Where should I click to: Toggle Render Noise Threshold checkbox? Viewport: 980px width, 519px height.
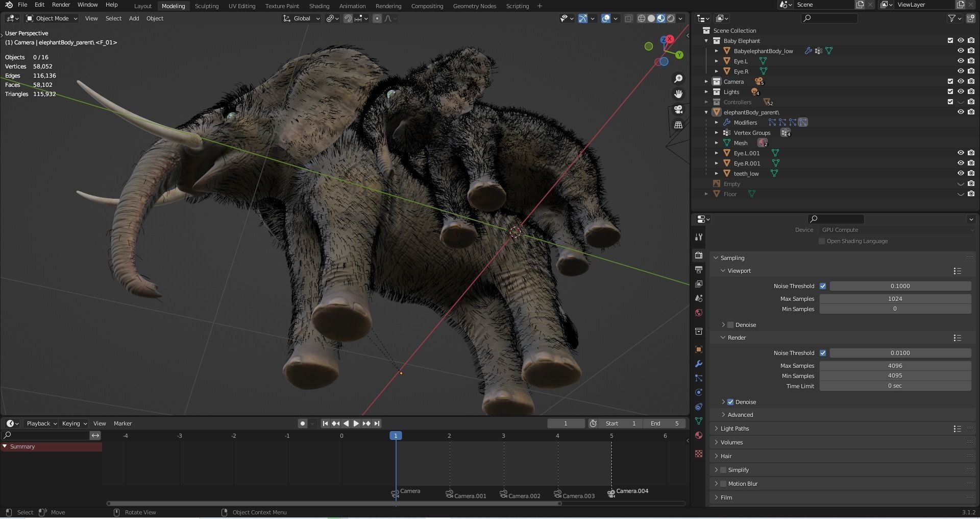pyautogui.click(x=823, y=353)
